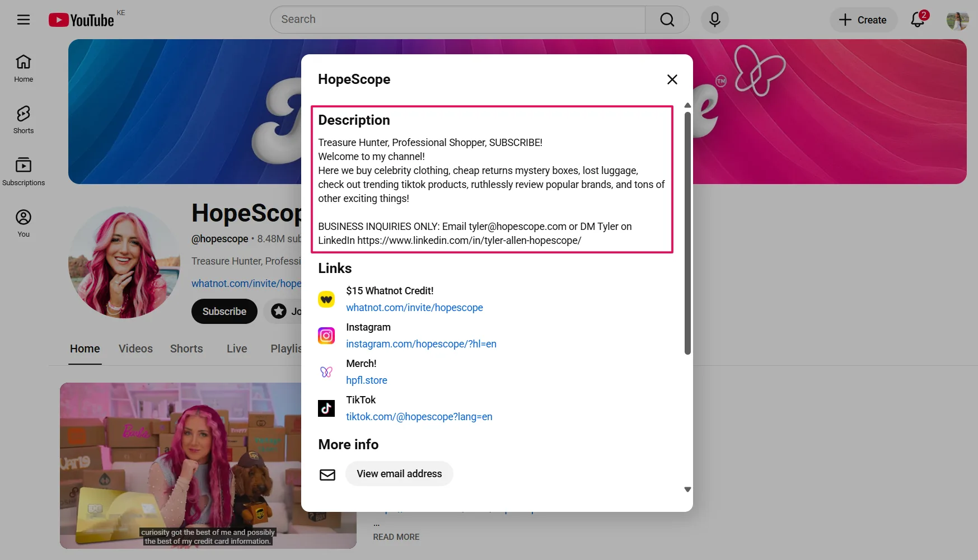Close the HopeScope about dialog

pos(672,79)
